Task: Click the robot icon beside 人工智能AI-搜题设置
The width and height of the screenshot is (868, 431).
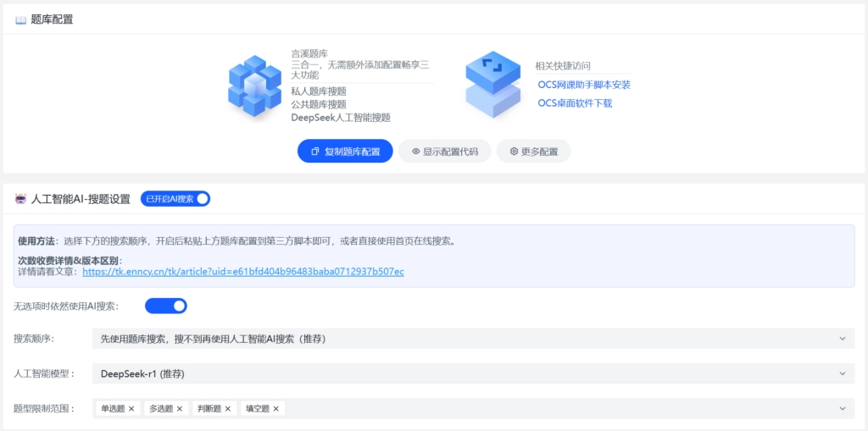Action: pyautogui.click(x=20, y=199)
